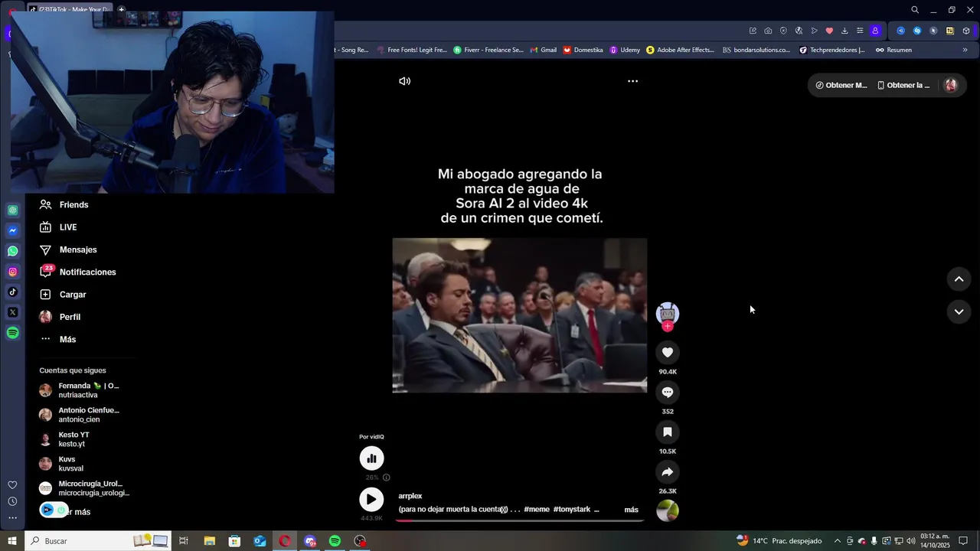Open the Instagram icon in Opera sidebar

pyautogui.click(x=13, y=272)
